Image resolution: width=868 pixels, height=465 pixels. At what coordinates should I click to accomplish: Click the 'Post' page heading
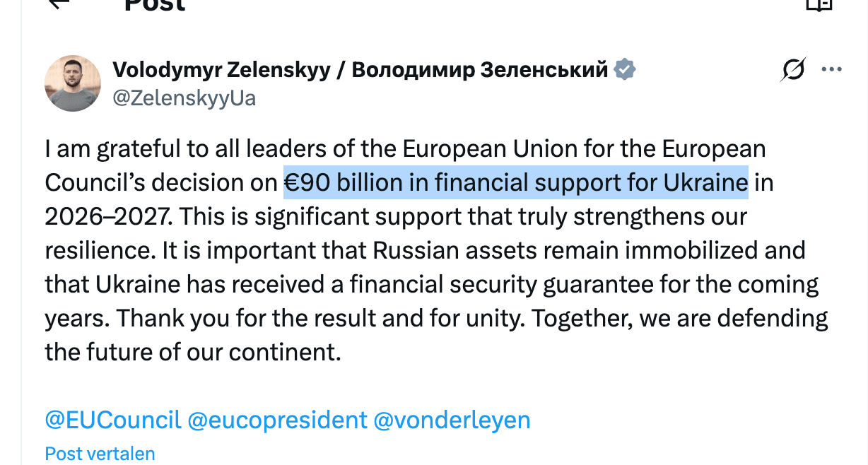pos(154,6)
